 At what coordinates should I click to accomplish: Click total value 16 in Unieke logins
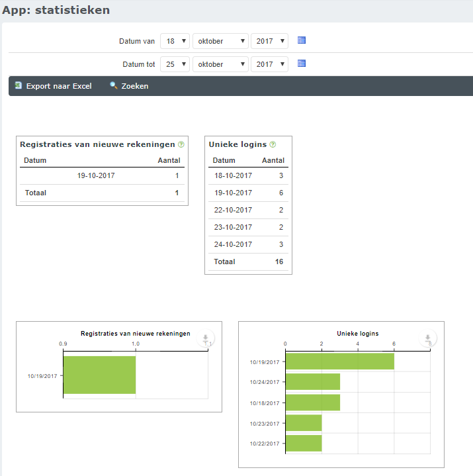coord(279,262)
